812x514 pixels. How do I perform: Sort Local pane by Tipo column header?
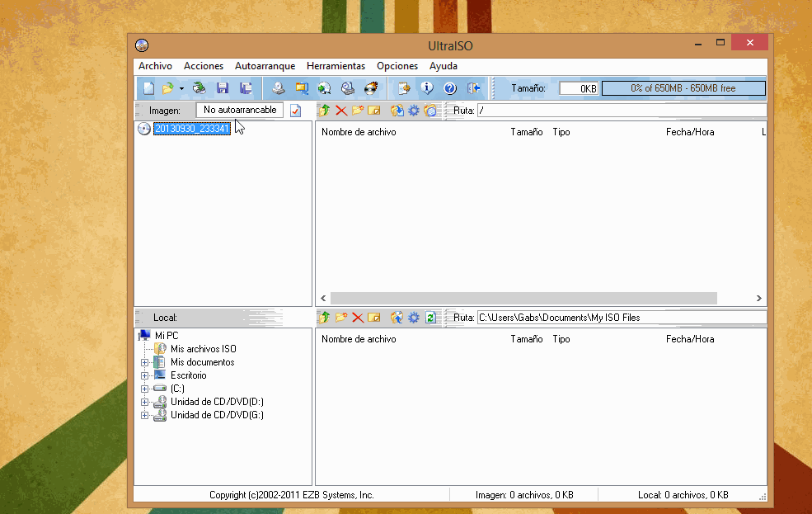(x=561, y=339)
